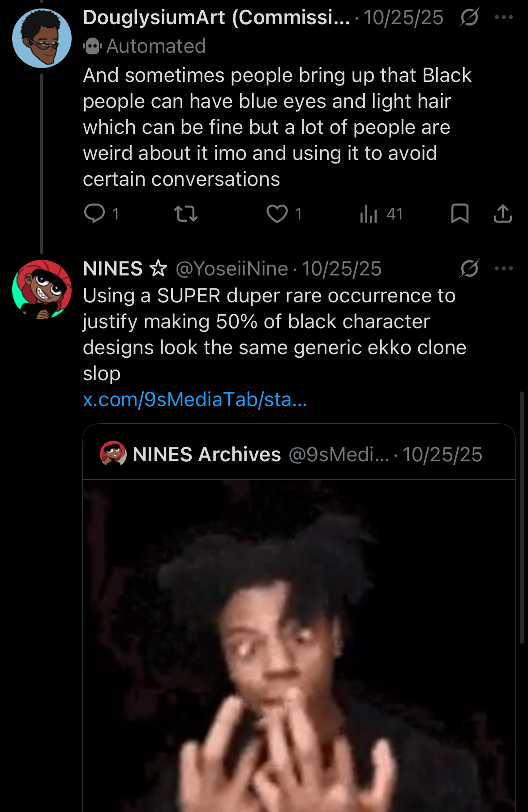Repost DouglysiumArt's post
The width and height of the screenshot is (528, 812).
[x=186, y=214]
